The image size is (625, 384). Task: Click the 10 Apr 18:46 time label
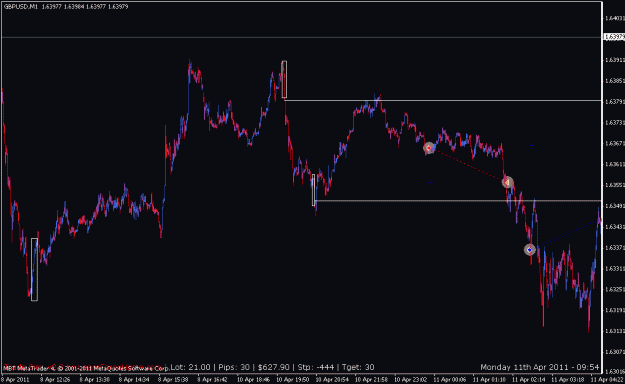click(x=253, y=380)
